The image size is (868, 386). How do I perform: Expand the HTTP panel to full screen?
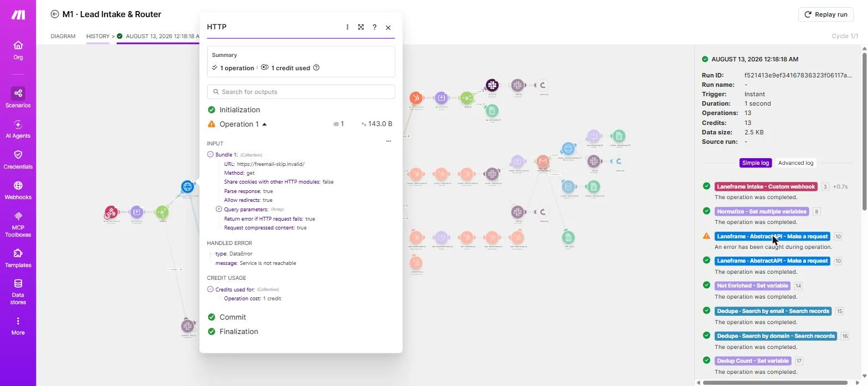[x=361, y=27]
